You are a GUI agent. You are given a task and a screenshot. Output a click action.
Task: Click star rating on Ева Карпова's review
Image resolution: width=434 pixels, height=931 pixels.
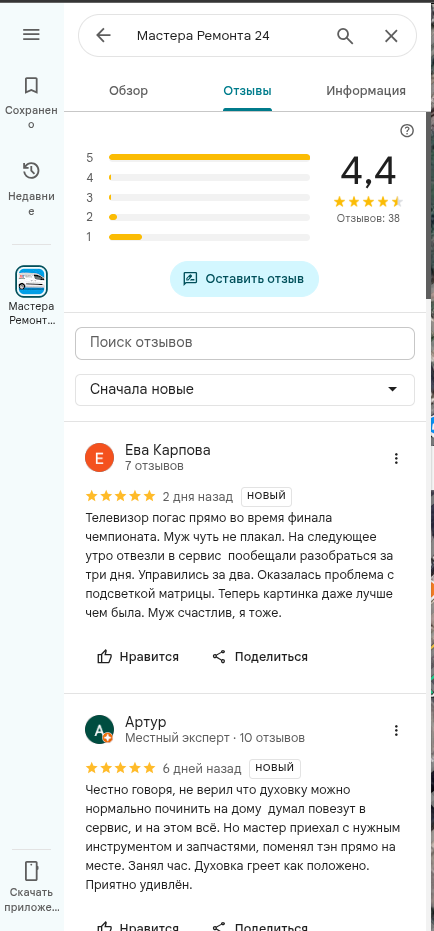click(x=121, y=496)
